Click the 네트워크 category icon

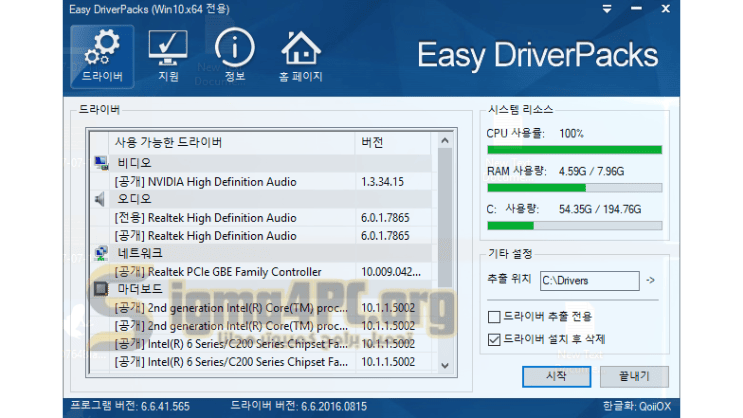point(100,253)
